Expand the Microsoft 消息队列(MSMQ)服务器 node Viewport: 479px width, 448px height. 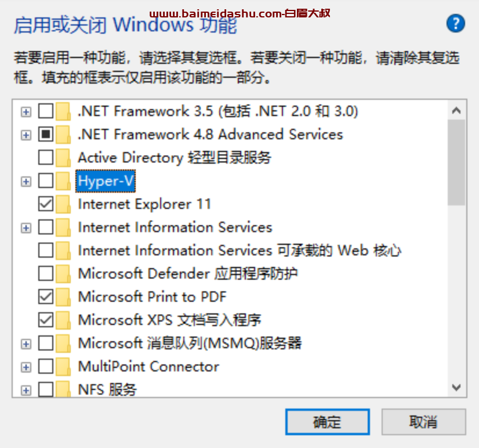pos(26,344)
